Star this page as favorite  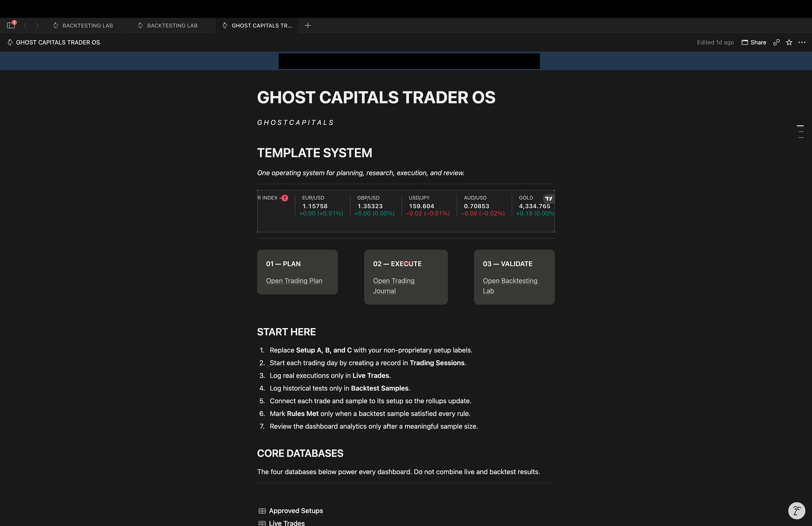tap(789, 42)
